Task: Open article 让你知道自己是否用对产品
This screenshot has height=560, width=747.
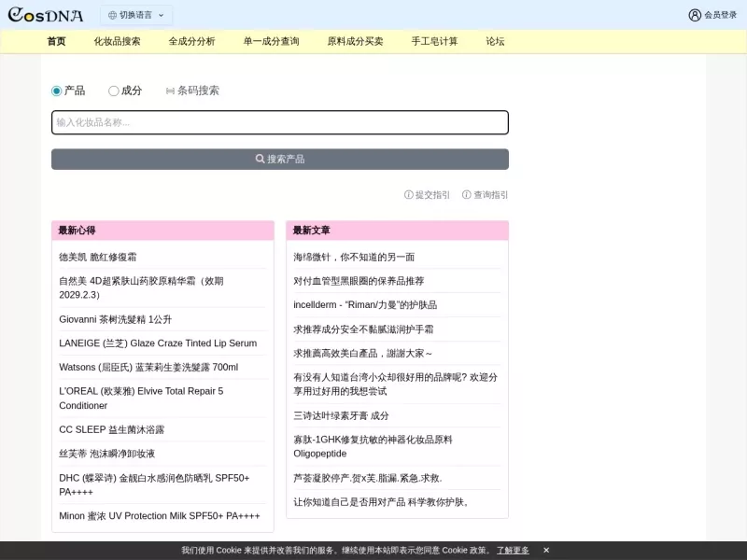Action: tap(382, 502)
